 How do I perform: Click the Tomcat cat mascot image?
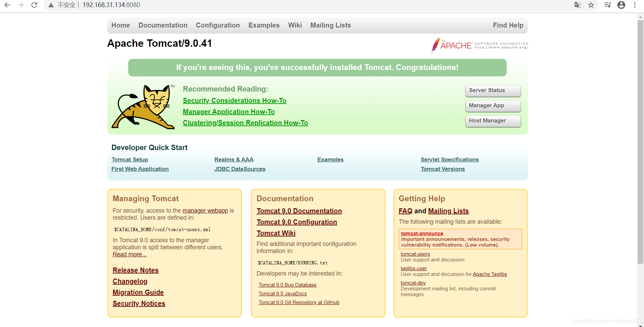(143, 107)
